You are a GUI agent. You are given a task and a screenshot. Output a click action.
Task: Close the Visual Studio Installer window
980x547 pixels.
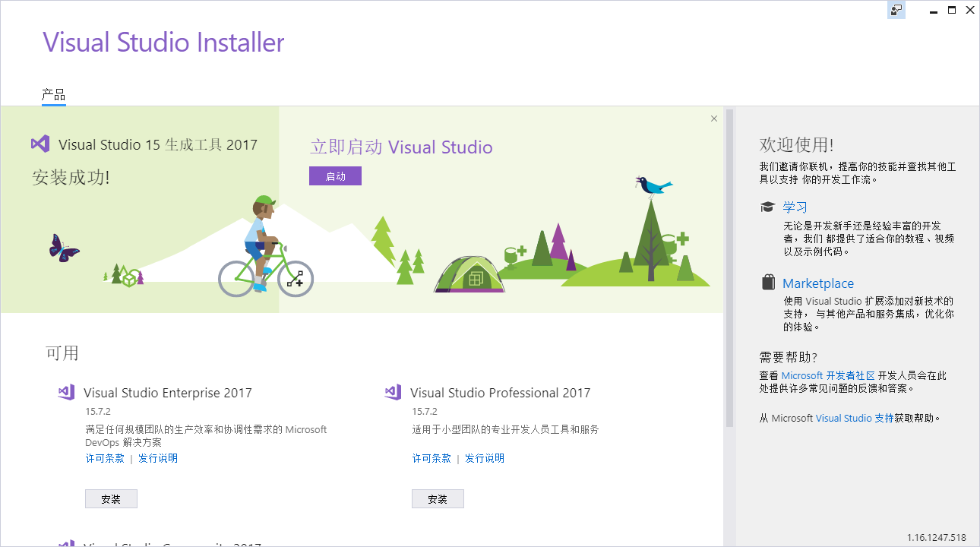pos(970,10)
